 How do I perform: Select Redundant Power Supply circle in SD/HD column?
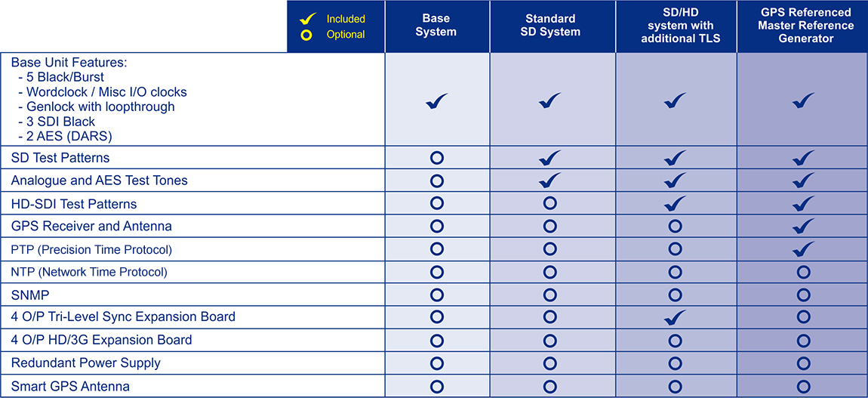(675, 363)
